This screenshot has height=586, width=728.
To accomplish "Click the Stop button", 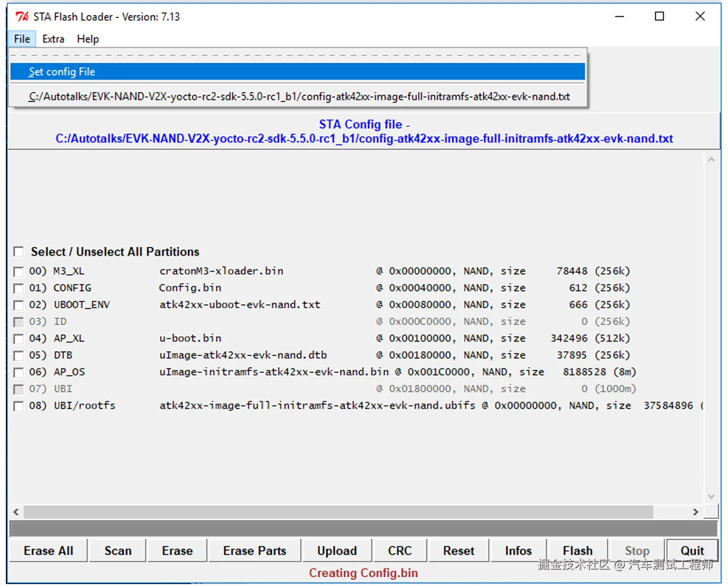I will tap(637, 550).
